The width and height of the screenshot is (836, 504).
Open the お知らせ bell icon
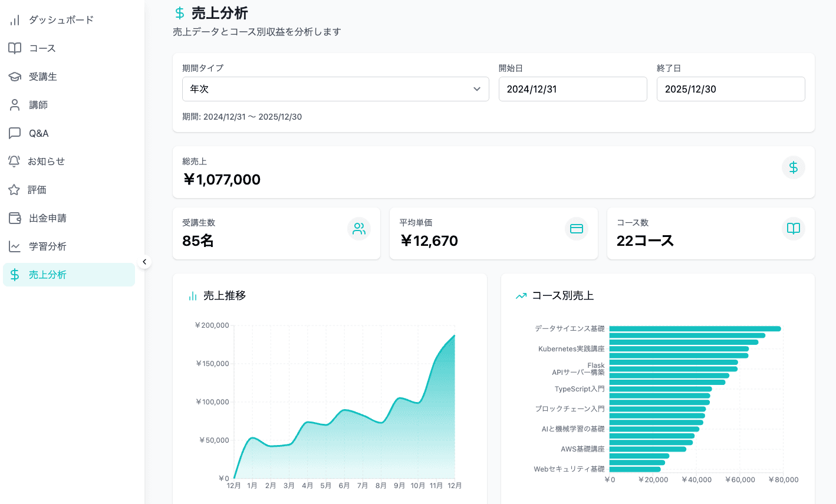pyautogui.click(x=15, y=161)
